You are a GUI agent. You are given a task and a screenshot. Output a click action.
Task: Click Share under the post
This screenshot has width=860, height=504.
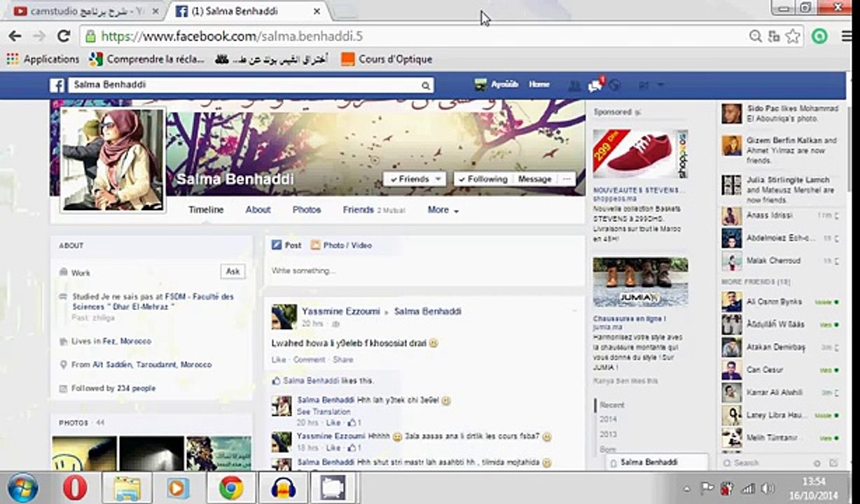343,360
